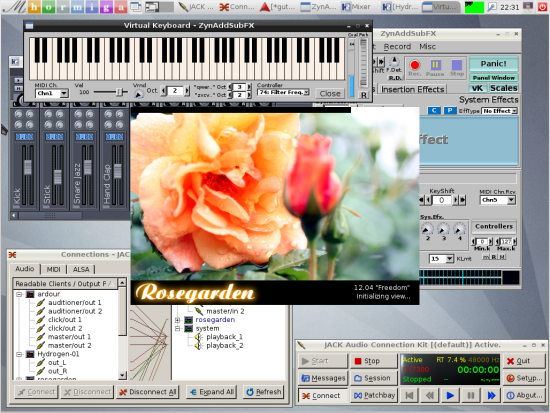Click workspace letter 'h' in top panel
This screenshot has width=550, height=413.
coord(34,7)
